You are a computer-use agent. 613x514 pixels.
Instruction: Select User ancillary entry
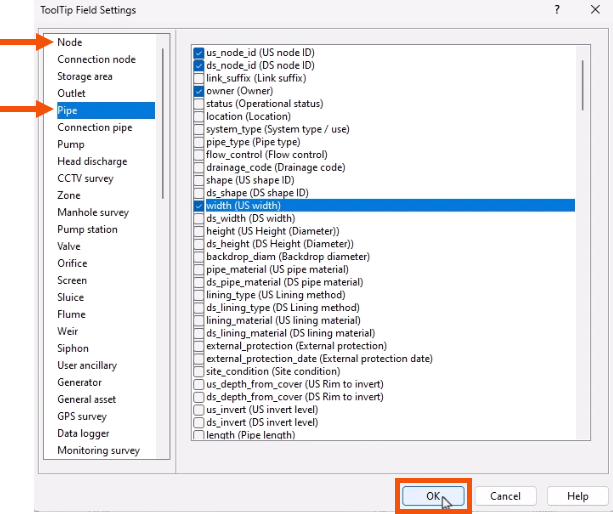coord(87,365)
